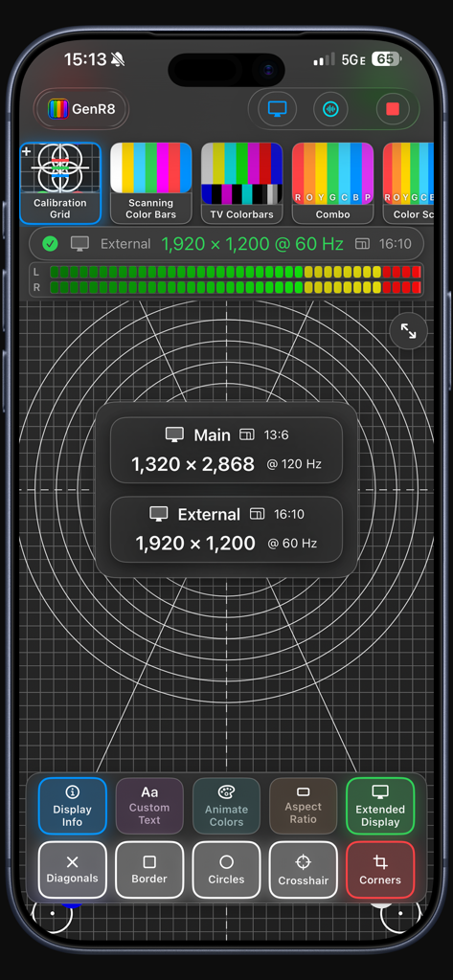Screen dimensions: 453x980
Task: Tap the battery indicator showing 65
Action: click(385, 59)
